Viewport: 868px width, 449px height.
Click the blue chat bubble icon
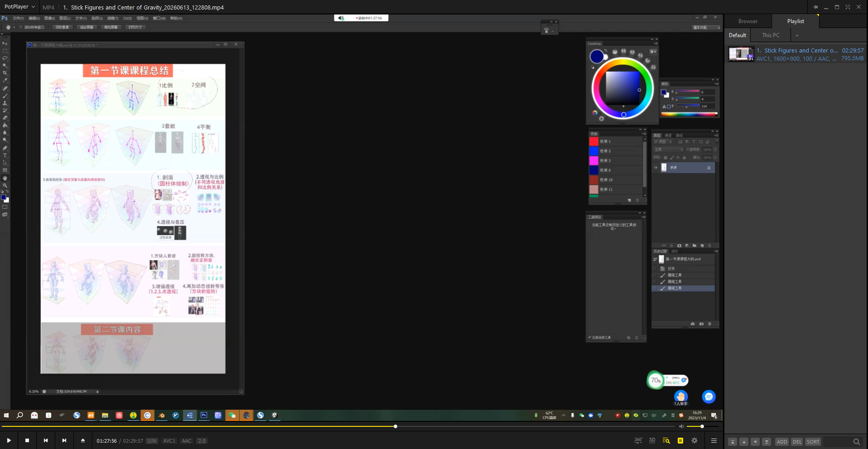coord(709,396)
